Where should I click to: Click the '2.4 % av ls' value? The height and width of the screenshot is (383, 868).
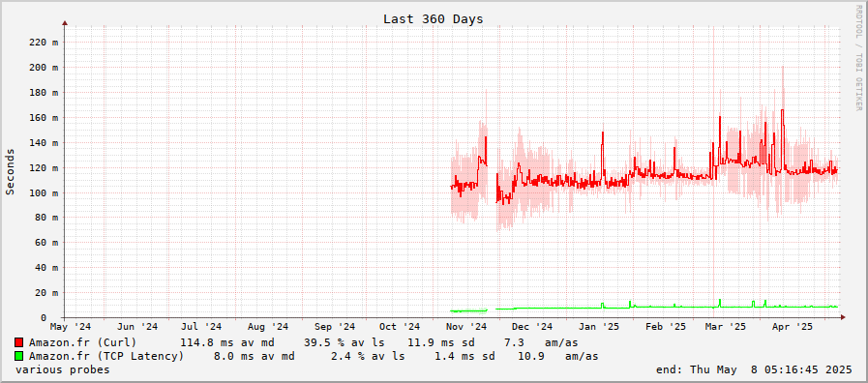tap(368, 357)
